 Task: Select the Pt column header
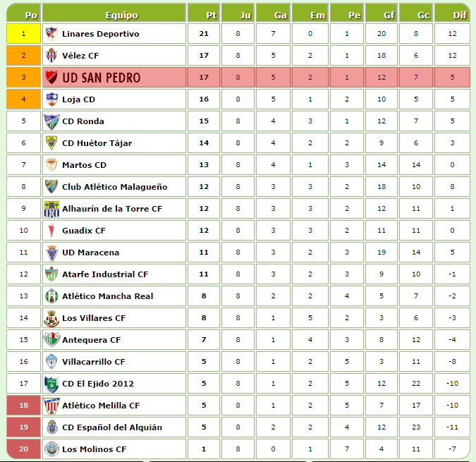(x=203, y=13)
